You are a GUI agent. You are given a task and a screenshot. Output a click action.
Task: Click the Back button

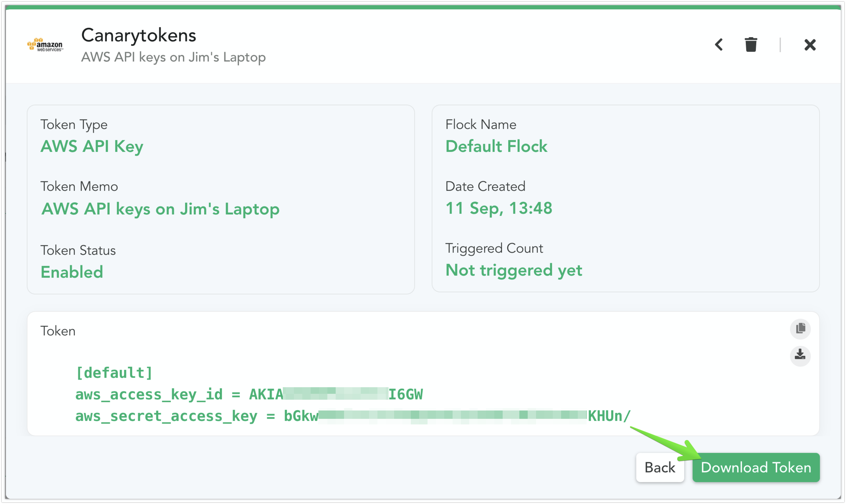pos(660,467)
